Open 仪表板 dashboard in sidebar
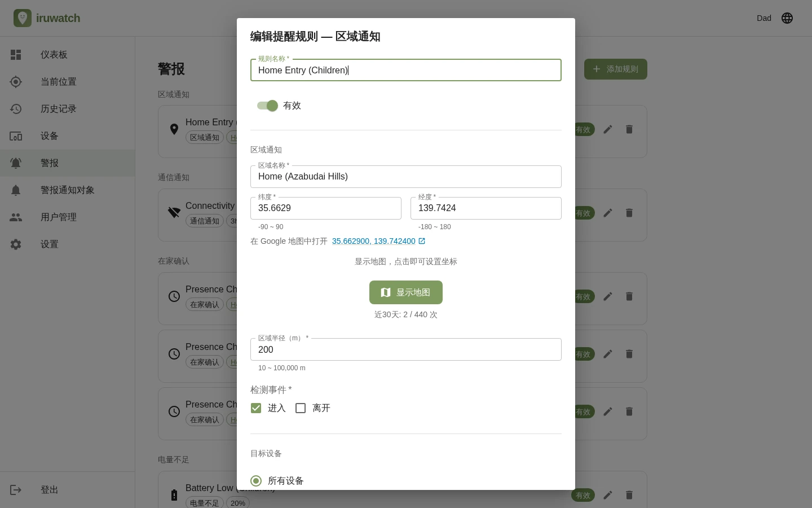This screenshot has height=508, width=812. coord(68,55)
